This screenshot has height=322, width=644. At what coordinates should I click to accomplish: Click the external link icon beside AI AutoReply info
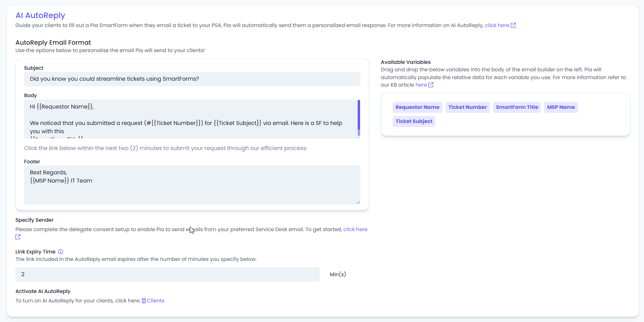pyautogui.click(x=513, y=25)
